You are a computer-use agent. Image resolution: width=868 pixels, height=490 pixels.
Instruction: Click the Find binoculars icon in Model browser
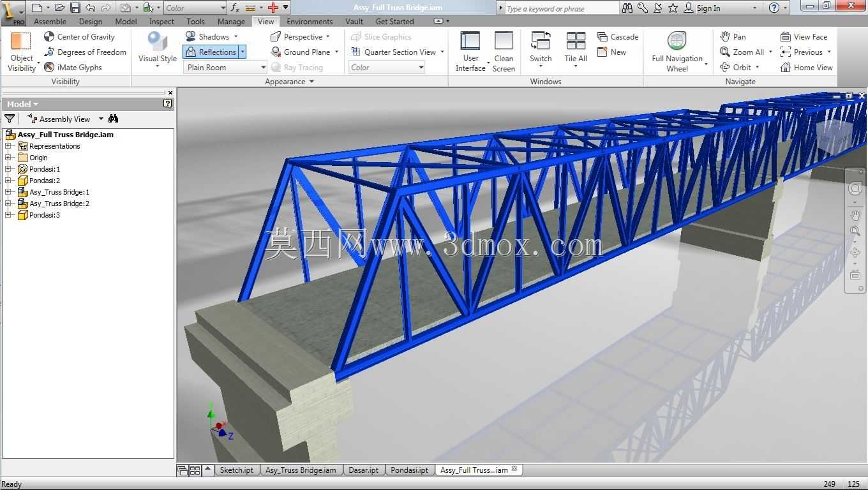[x=114, y=119]
